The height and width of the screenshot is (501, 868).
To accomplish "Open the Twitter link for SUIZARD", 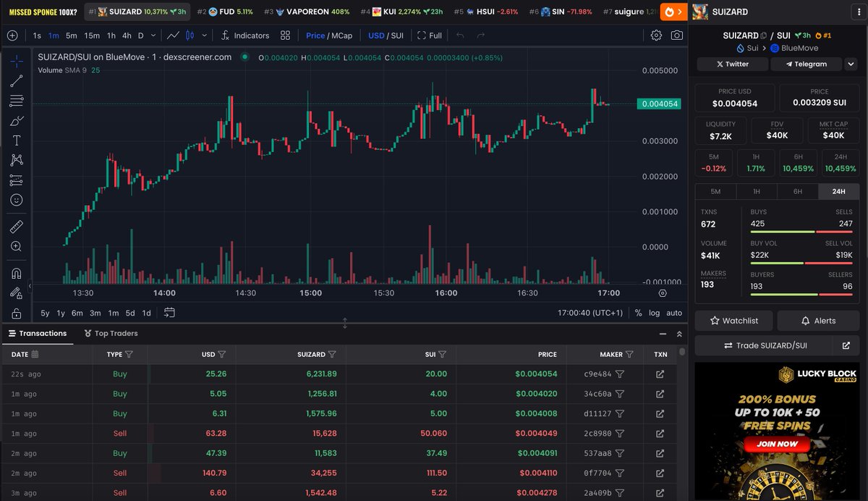I will tap(732, 64).
